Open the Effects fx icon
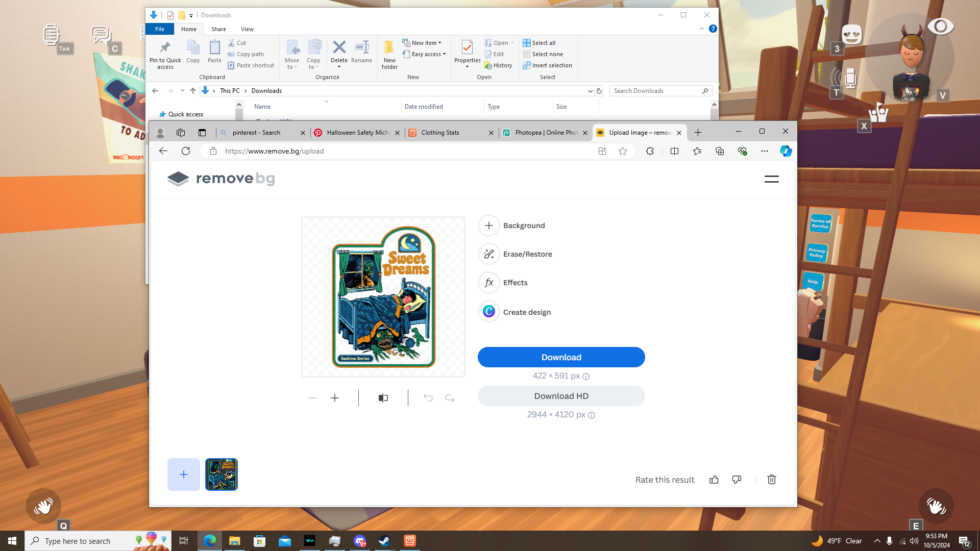Image resolution: width=980 pixels, height=551 pixels. pyautogui.click(x=488, y=283)
